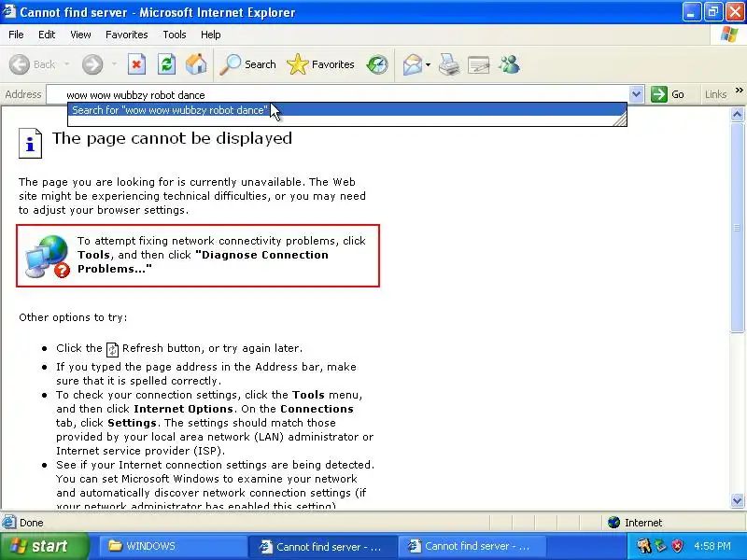Click the "Diagnose Connection Problems..." bold text
The height and width of the screenshot is (560, 747).
tap(203, 261)
